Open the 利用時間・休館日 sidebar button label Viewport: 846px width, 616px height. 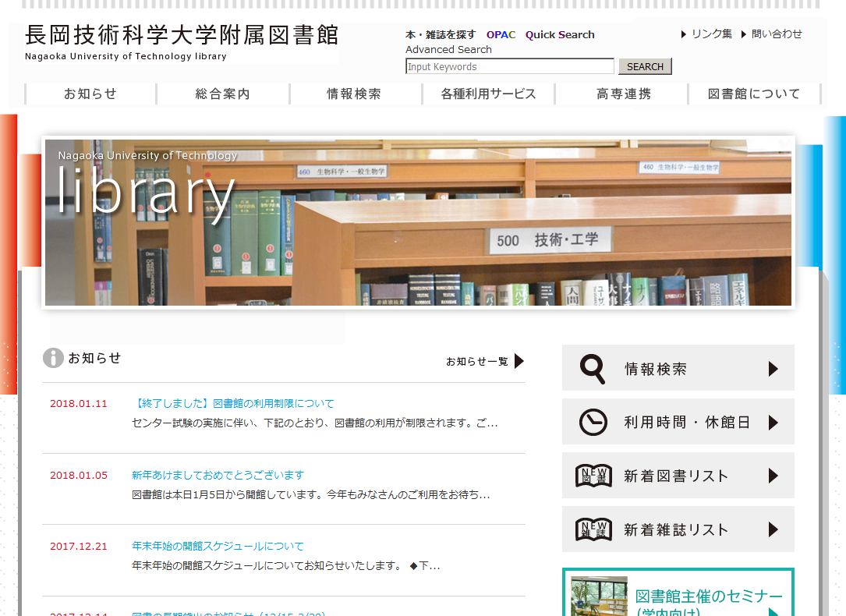[688, 423]
